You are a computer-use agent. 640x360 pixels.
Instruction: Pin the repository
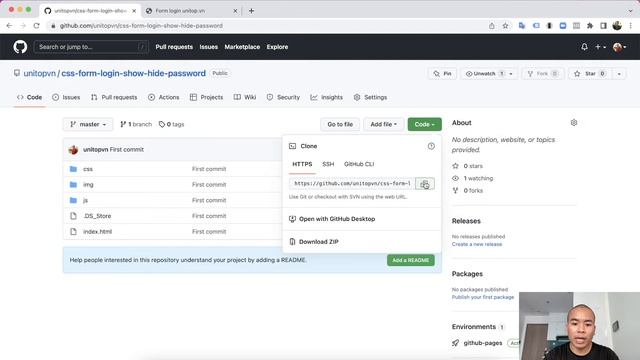(442, 73)
